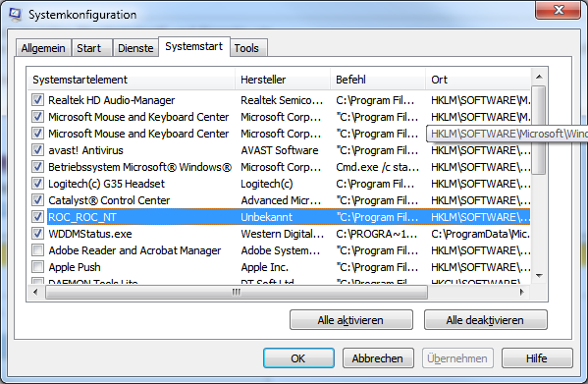Viewport: 588px width, 384px height.
Task: Click the Abbrechen button
Action: click(x=378, y=358)
